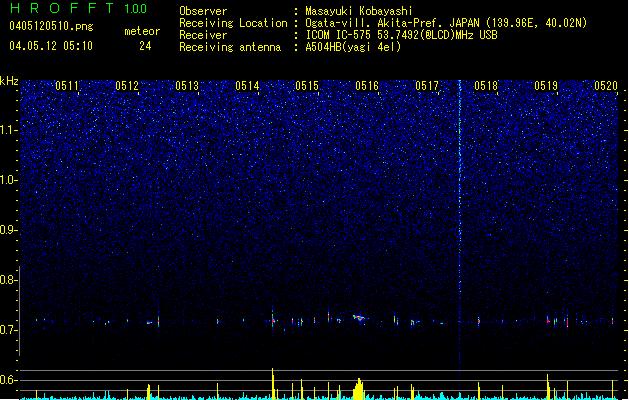The height and width of the screenshot is (400, 629).
Task: Click the 0519 time marker
Action: (546, 86)
